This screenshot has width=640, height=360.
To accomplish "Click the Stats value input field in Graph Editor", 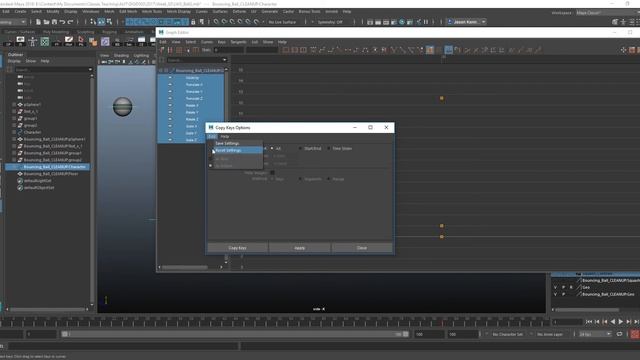I will pyautogui.click(x=229, y=50).
